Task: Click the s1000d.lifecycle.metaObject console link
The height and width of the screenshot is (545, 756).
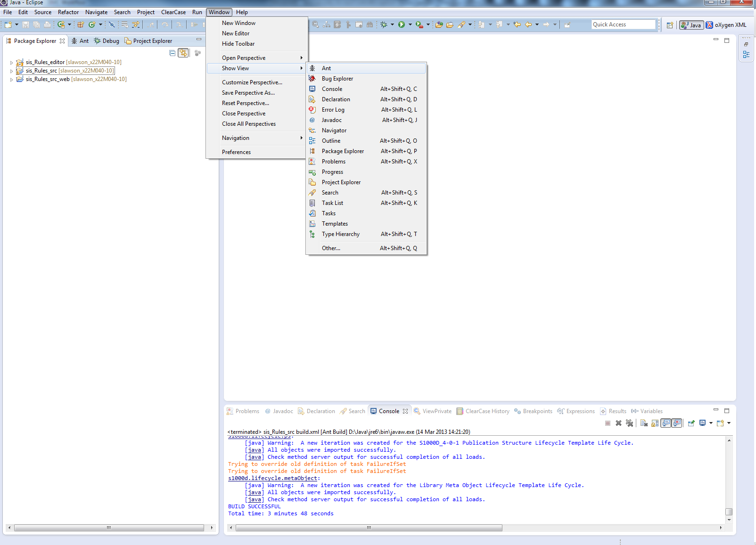Action: coord(273,479)
